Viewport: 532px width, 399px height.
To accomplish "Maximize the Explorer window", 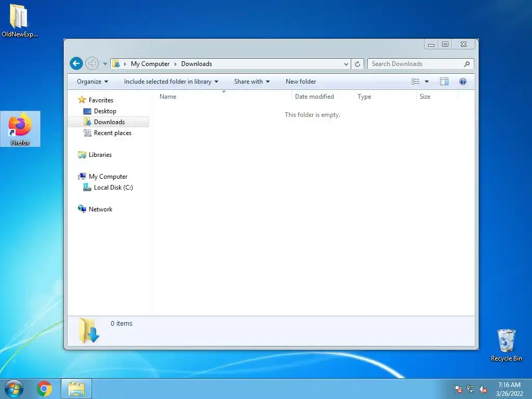I will (x=445, y=45).
